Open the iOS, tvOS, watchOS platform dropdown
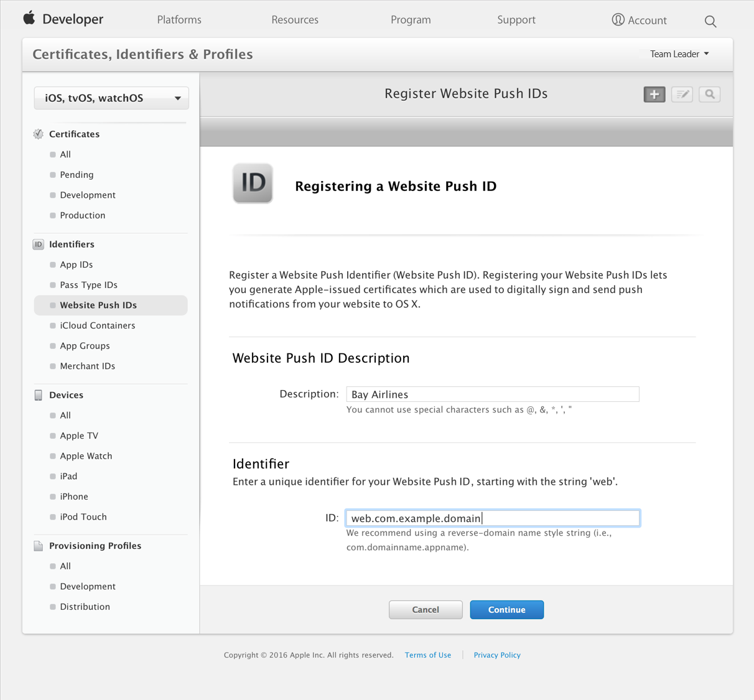 [111, 98]
